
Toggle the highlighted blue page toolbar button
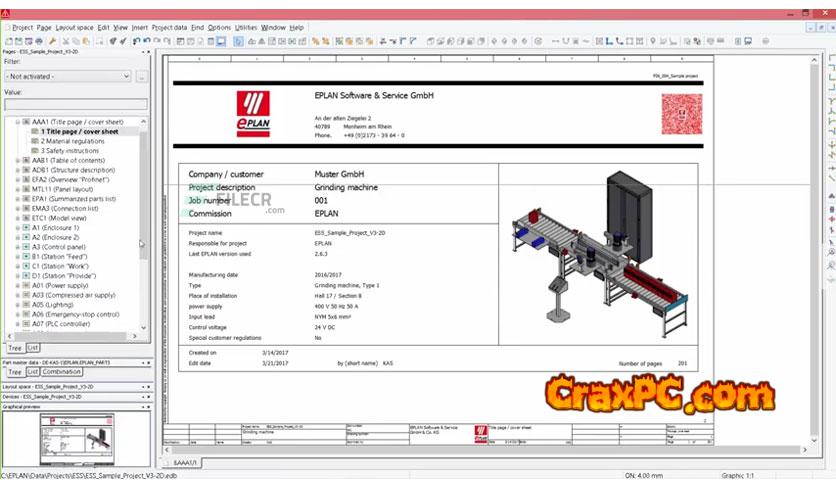(238, 41)
